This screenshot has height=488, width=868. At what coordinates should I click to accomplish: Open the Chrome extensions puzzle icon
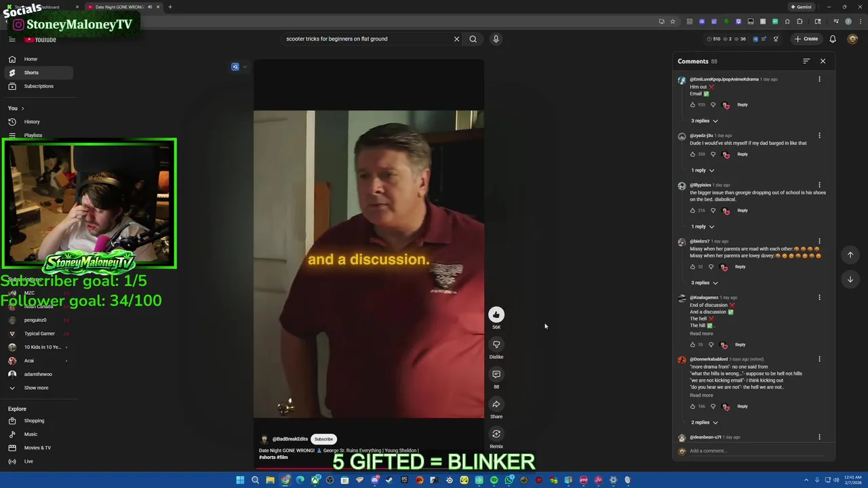click(x=800, y=21)
